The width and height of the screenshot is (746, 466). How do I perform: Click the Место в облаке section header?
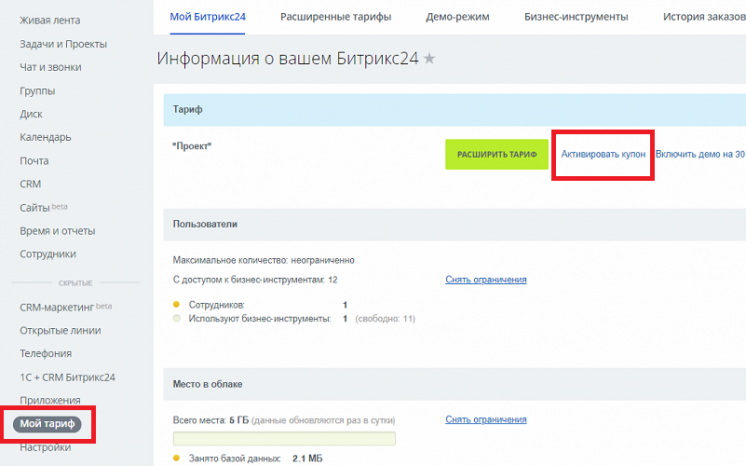pos(454,384)
